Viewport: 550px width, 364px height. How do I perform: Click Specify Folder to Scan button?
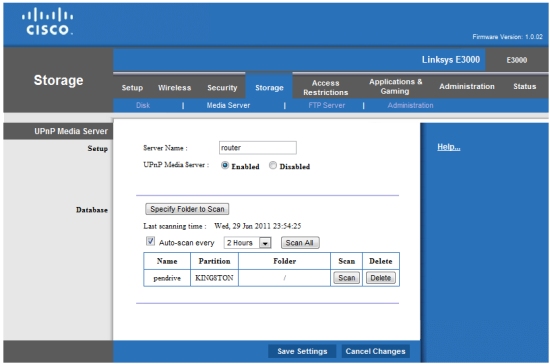pos(187,209)
